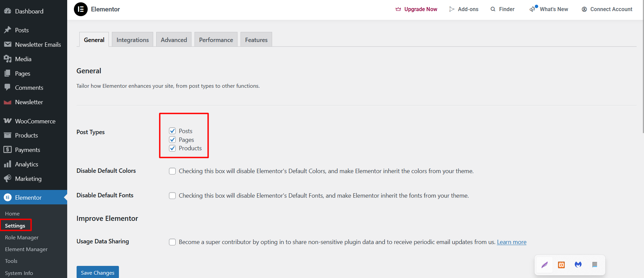Switch to the Features tab
The width and height of the screenshot is (644, 278).
coord(256,40)
